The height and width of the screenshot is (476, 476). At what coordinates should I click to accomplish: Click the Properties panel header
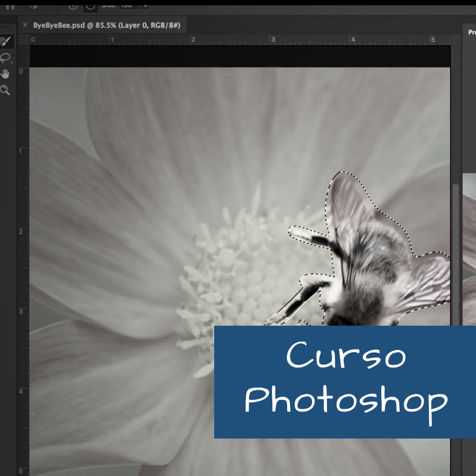click(471, 32)
